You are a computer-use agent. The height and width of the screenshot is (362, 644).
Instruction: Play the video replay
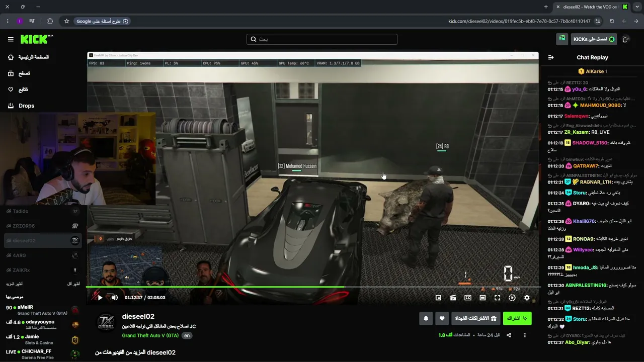100,298
